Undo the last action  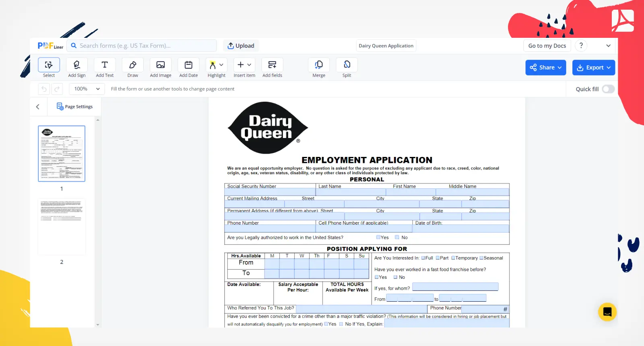[x=44, y=89]
